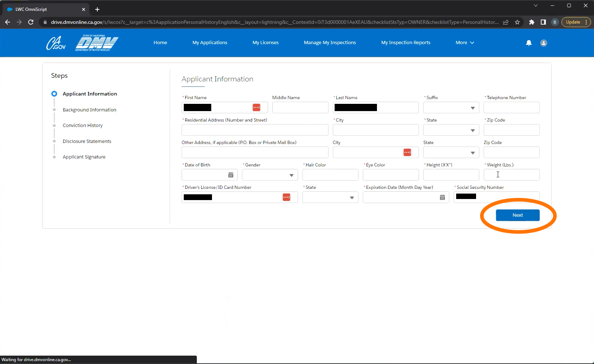The width and height of the screenshot is (594, 364).
Task: Expand the More navigation menu
Action: click(x=464, y=43)
